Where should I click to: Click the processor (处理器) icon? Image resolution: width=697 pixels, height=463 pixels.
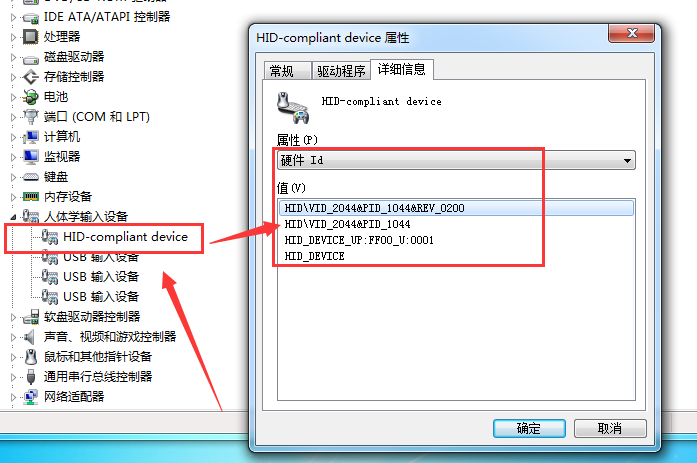click(x=30, y=36)
